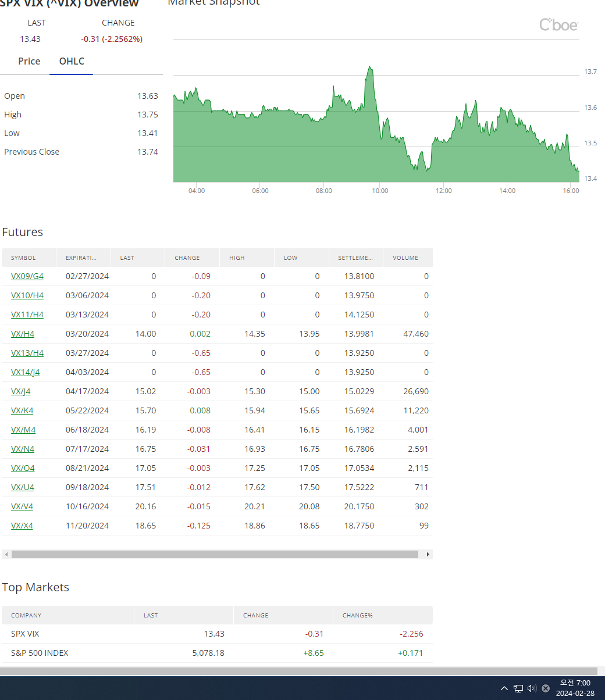This screenshot has width=605, height=700.
Task: Sort Top Markets by CHANGE header
Action: 283,615
